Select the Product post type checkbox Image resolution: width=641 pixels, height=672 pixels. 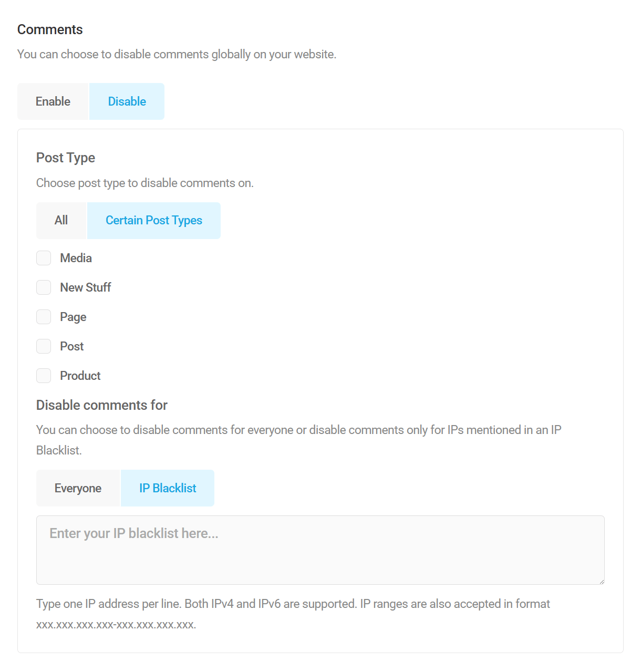[x=44, y=376]
